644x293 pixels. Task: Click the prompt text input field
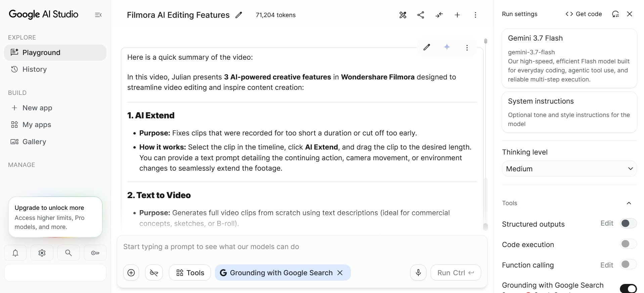coord(302,247)
